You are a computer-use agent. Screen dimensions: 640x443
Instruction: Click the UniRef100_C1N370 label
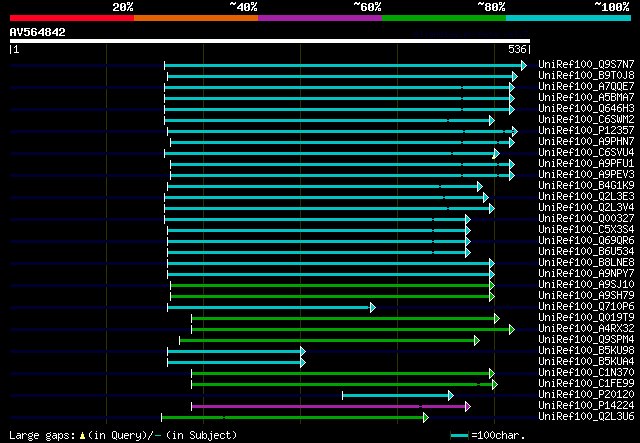tap(586, 373)
